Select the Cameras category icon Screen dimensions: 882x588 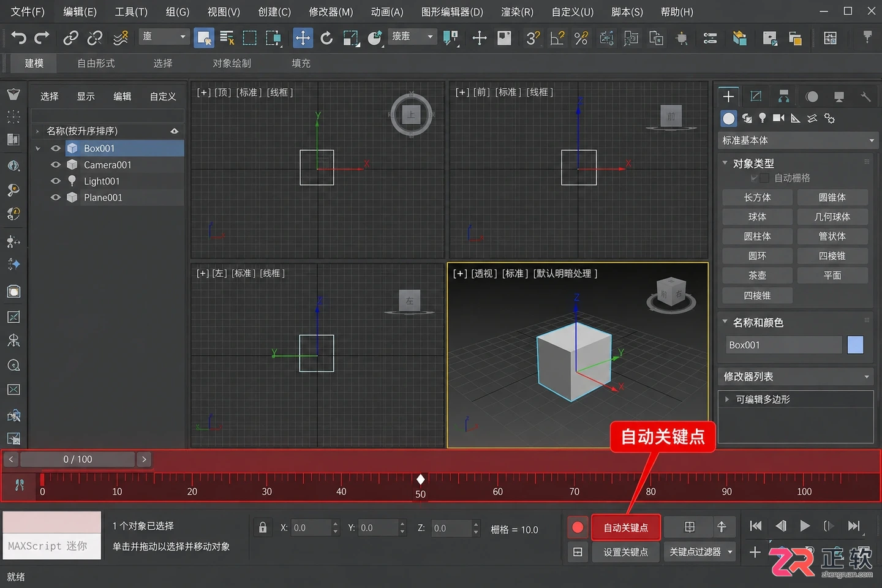click(x=778, y=118)
